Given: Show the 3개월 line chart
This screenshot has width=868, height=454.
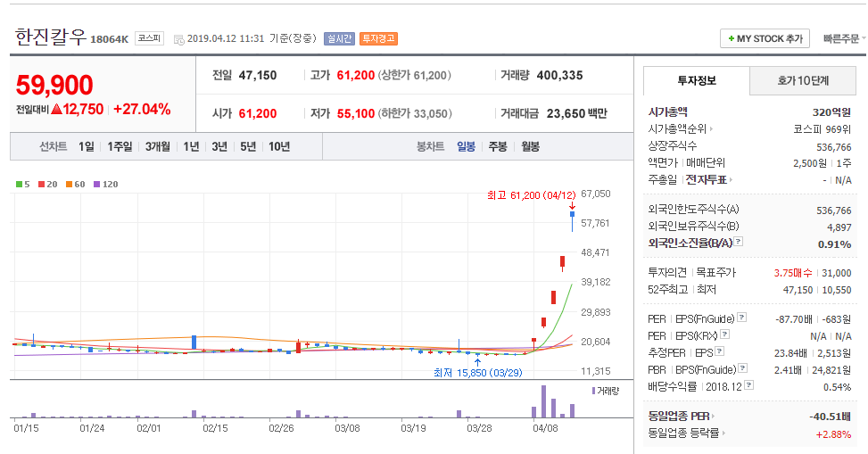Looking at the screenshot, I should coord(158,146).
